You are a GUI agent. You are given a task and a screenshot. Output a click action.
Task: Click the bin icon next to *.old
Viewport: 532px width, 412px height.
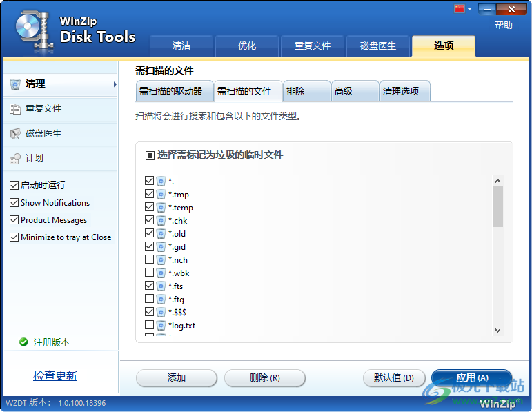coord(161,234)
